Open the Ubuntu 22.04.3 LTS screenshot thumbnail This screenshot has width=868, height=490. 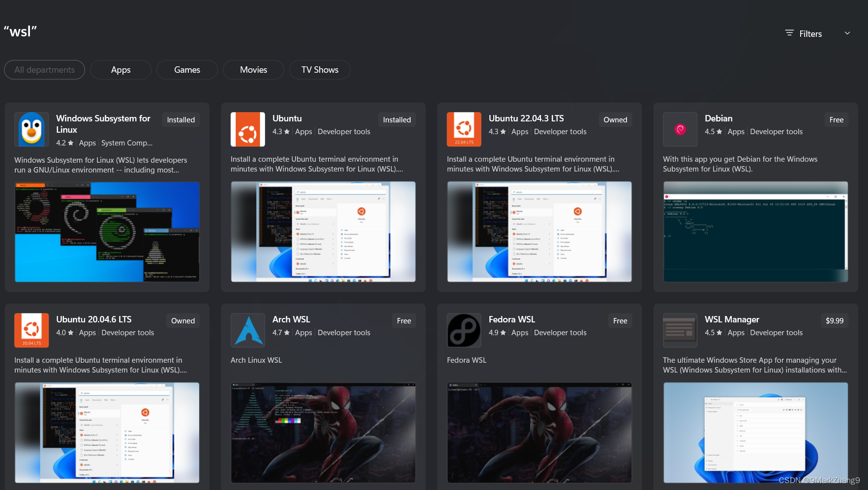[539, 231]
